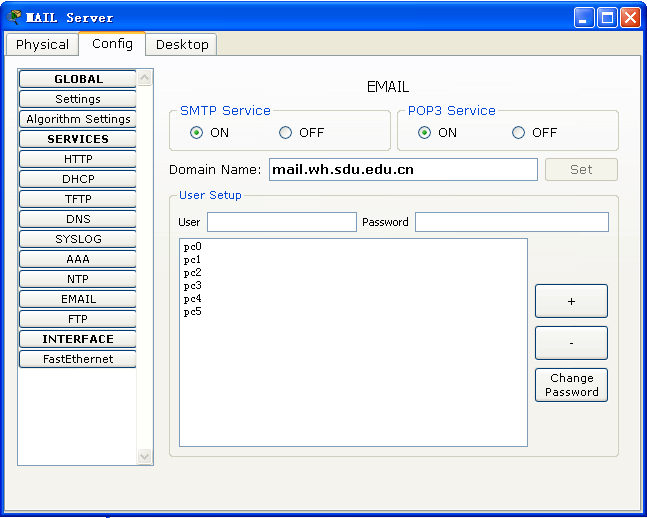Screen dimensions: 647x518
Task: Click the Change Password button
Action: [x=571, y=385]
